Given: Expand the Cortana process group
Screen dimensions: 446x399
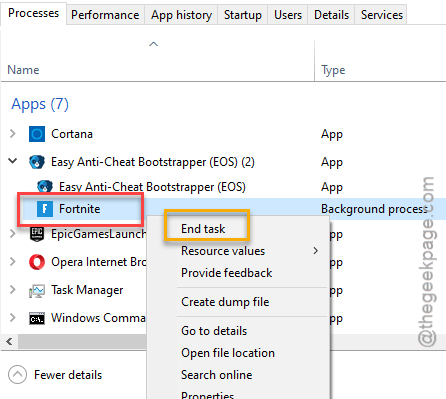Looking at the screenshot, I should point(13,134).
